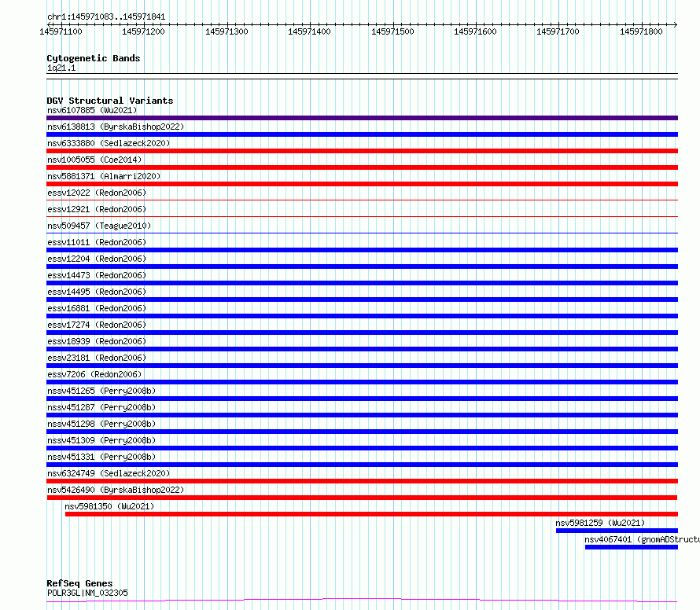The height and width of the screenshot is (610, 700).
Task: Click the essv11011 (Redon2006) label
Action: (x=97, y=242)
